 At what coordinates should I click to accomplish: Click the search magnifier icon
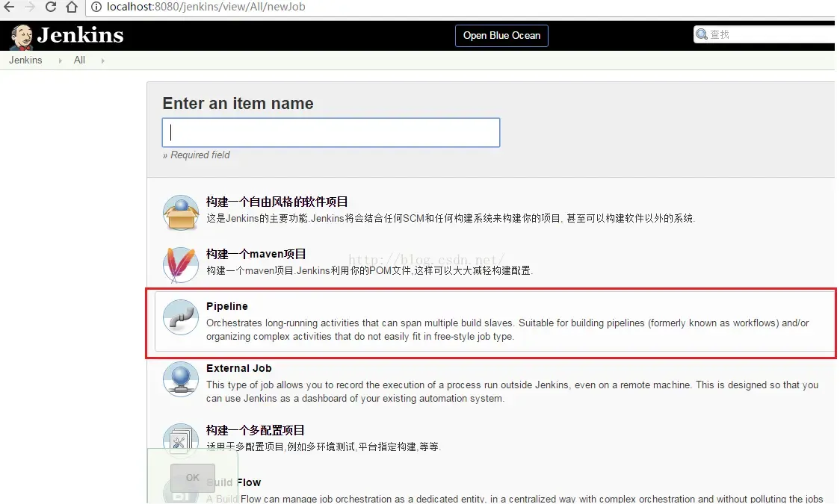click(701, 35)
